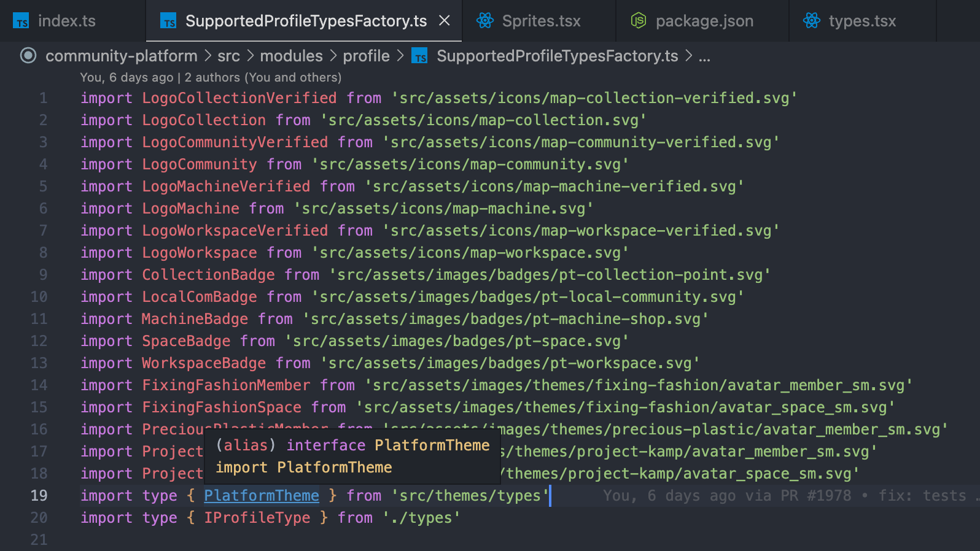Viewport: 980px width, 551px height.
Task: Open the src breadcrumb segment
Action: click(228, 56)
